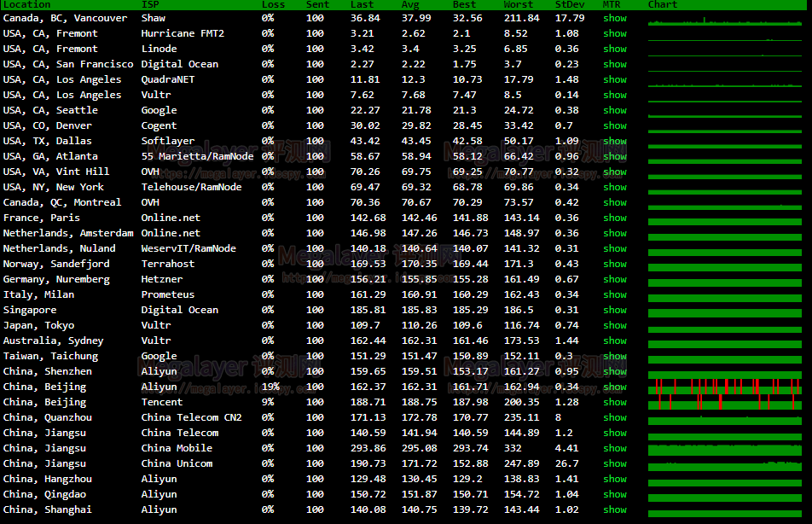
Task: Select the StDev column header
Action: click(x=570, y=4)
